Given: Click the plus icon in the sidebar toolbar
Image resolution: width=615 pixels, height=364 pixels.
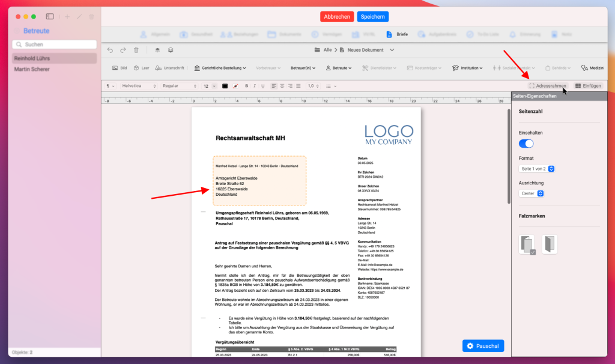Looking at the screenshot, I should coord(67,16).
